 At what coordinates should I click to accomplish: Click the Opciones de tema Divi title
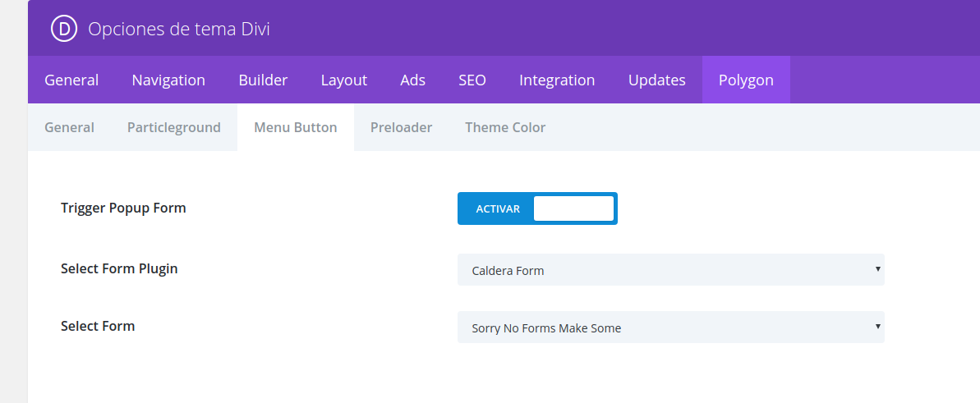179,29
